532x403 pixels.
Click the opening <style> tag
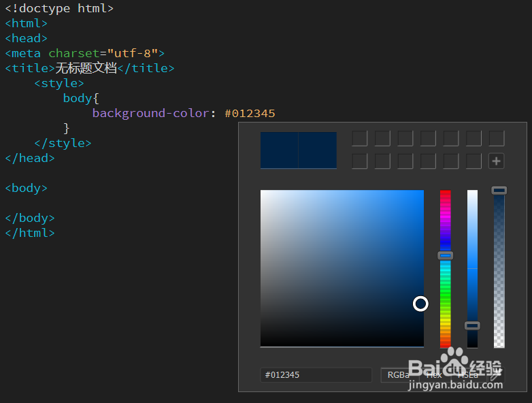59,83
